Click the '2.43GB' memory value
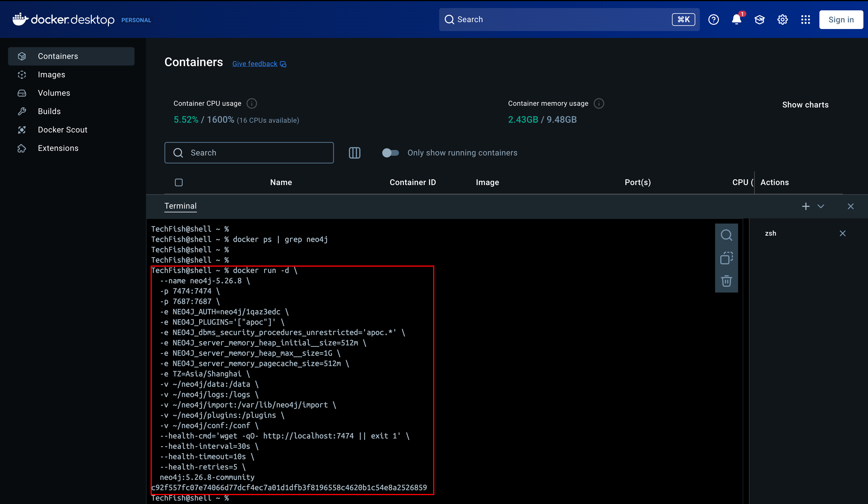The image size is (868, 504). (523, 120)
